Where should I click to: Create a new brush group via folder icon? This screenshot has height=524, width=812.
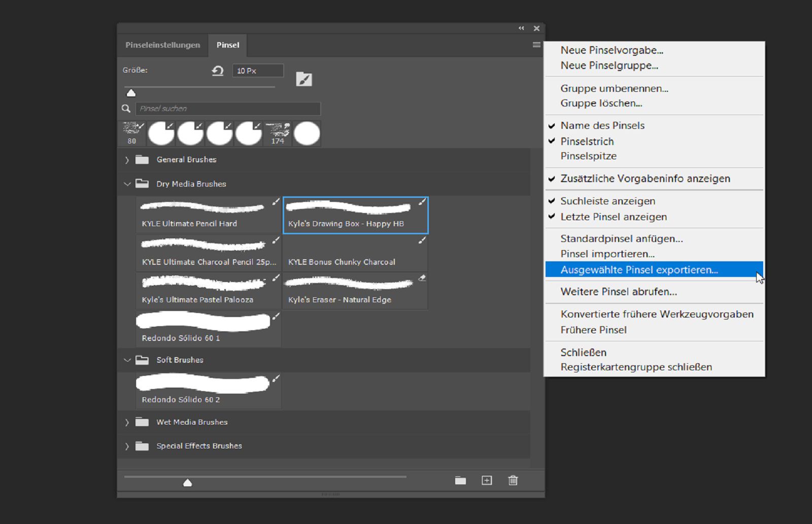tap(460, 480)
